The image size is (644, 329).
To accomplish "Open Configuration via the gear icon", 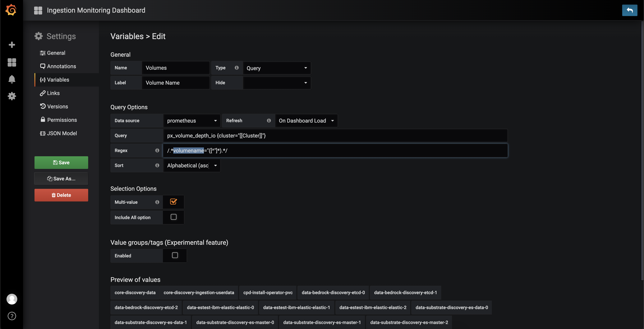I will click(12, 96).
